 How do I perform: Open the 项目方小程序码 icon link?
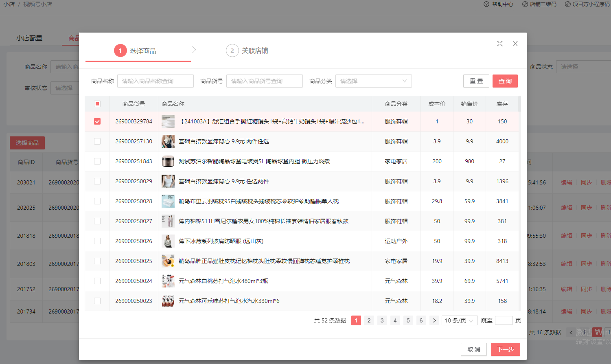click(x=567, y=4)
